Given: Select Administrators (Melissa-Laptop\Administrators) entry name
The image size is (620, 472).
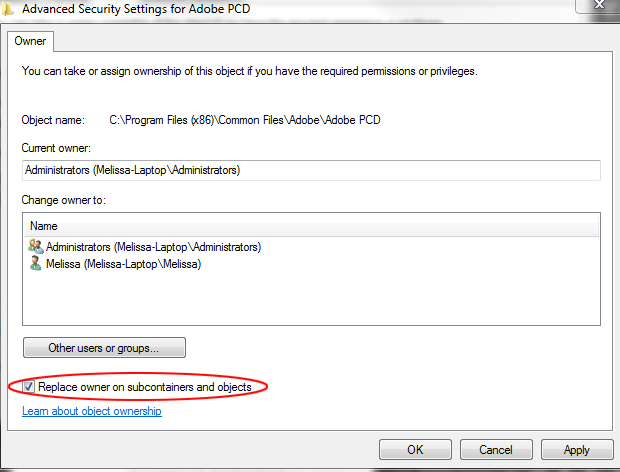Looking at the screenshot, I should (x=153, y=246).
